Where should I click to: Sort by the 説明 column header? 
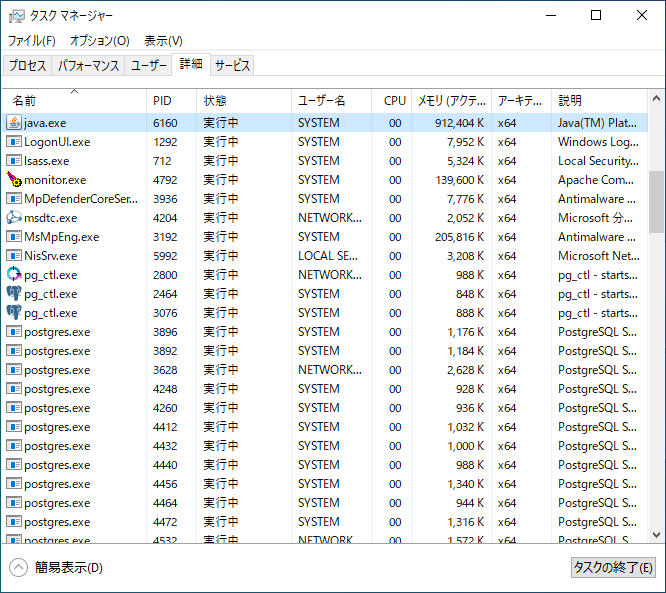[x=599, y=101]
